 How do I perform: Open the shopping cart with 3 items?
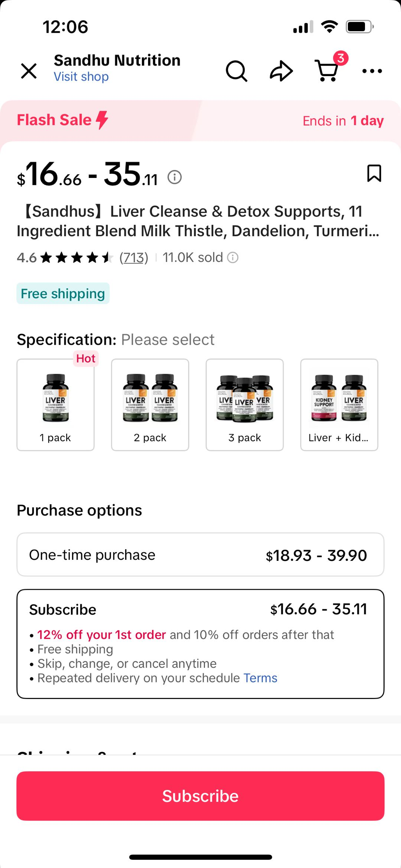coord(327,70)
